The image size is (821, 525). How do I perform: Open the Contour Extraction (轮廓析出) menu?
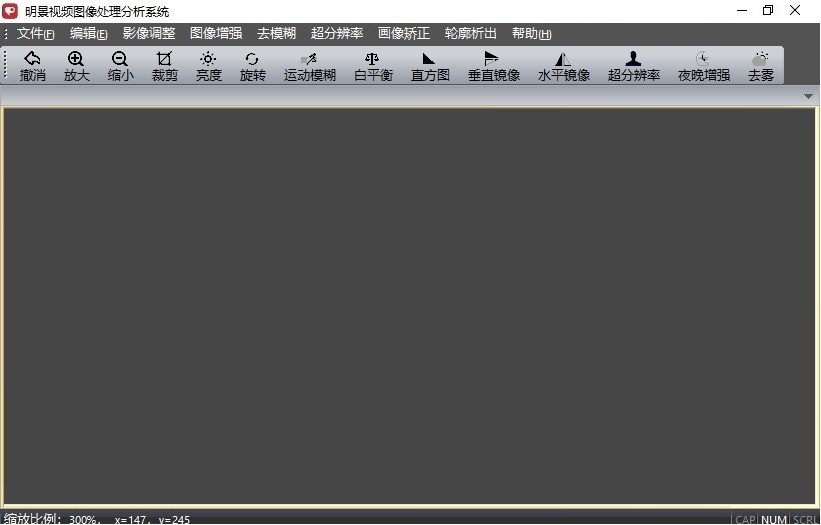[x=470, y=33]
